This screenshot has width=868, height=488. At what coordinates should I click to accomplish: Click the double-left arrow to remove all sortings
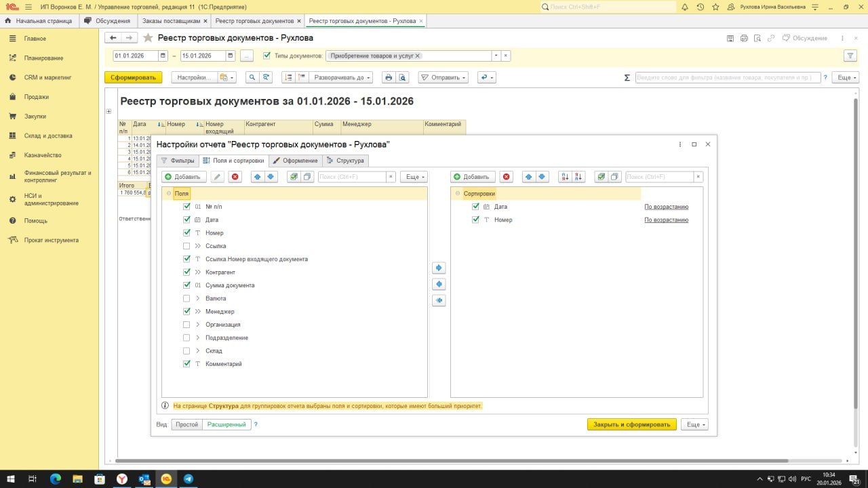pos(439,300)
